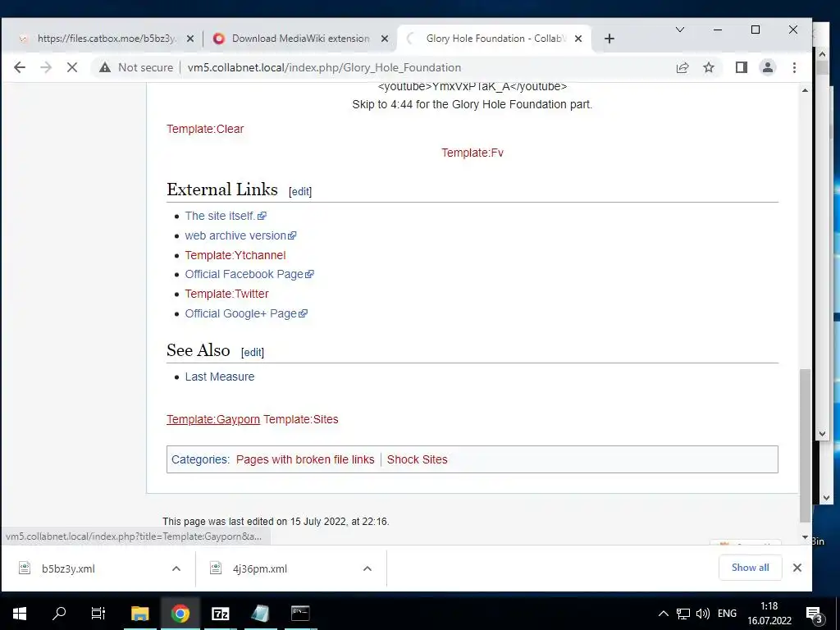Click the address bar URL
This screenshot has width=840, height=630.
[x=324, y=67]
